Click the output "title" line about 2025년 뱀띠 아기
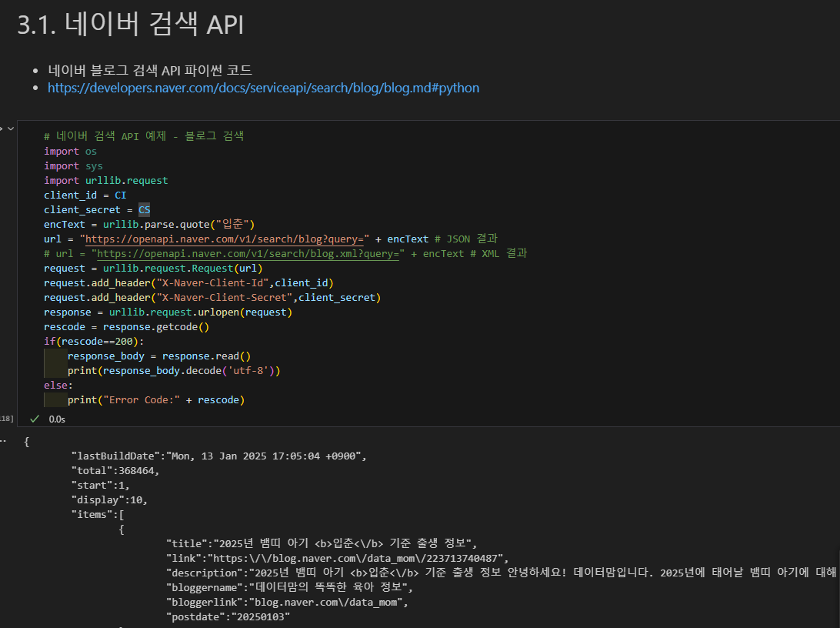Image resolution: width=840 pixels, height=628 pixels. pyautogui.click(x=322, y=543)
